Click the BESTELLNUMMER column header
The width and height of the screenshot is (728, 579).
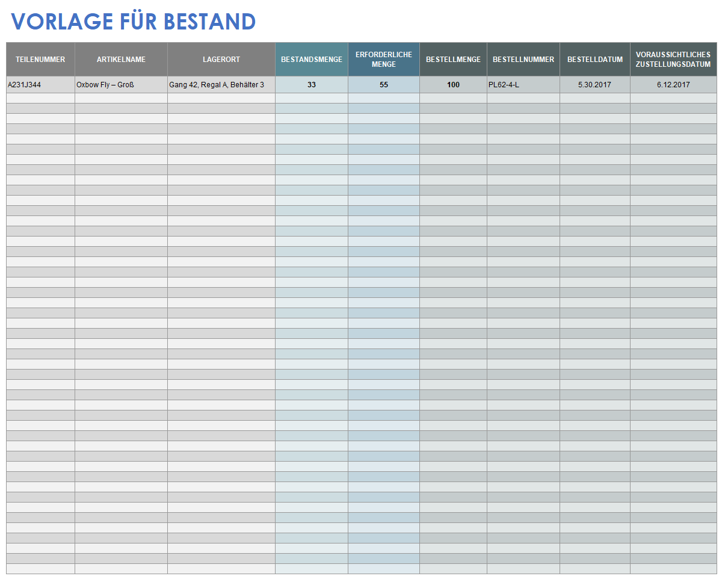point(523,60)
